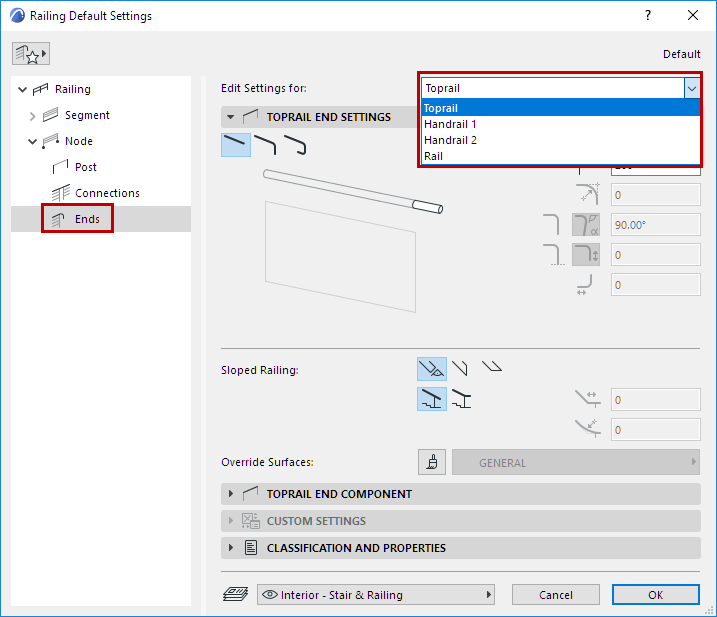Select first stair-step end alignment icon
Image resolution: width=717 pixels, height=617 pixels.
[x=432, y=399]
